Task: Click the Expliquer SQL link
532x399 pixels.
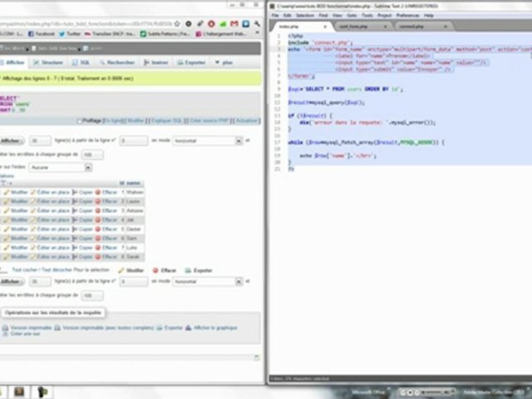Action: click(x=167, y=121)
